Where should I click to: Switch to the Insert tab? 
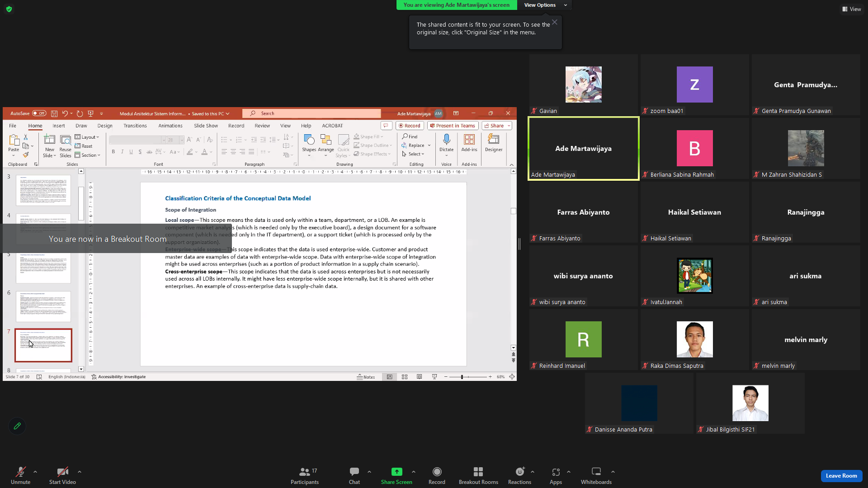click(59, 126)
